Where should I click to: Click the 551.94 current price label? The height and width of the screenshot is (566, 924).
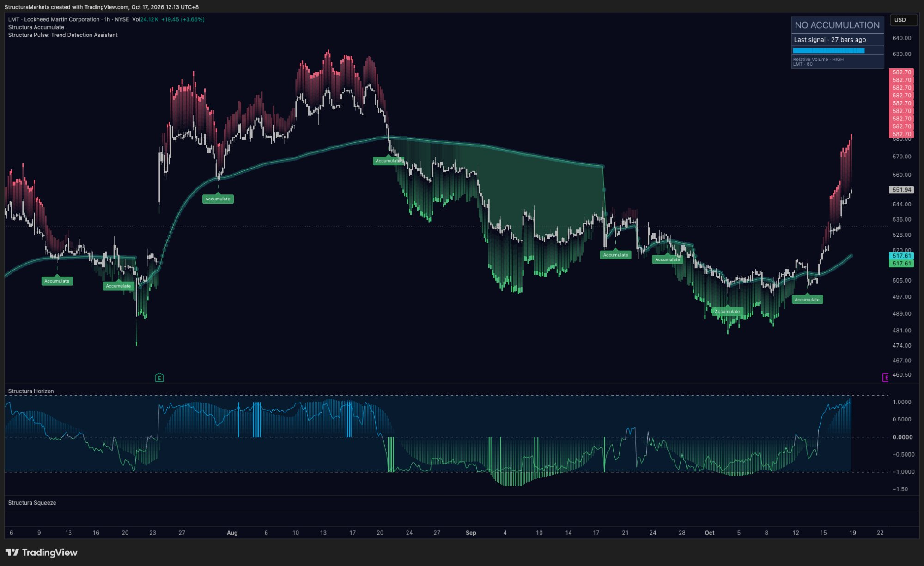901,190
